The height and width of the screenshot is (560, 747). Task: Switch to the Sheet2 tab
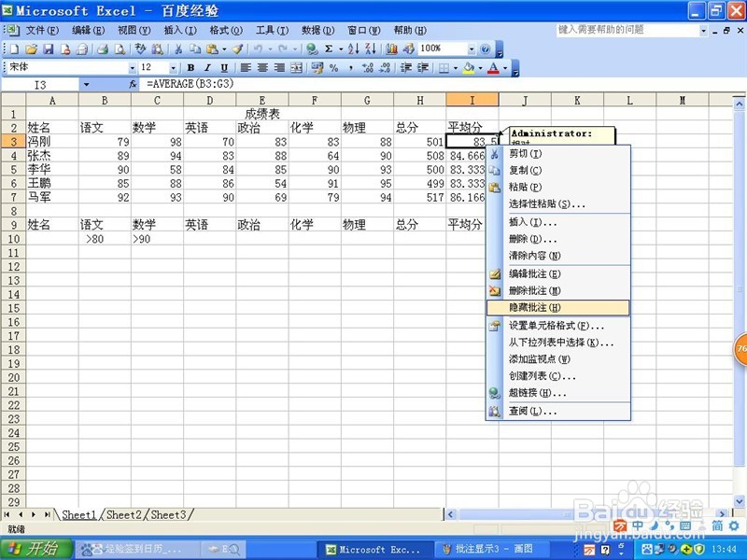[124, 515]
